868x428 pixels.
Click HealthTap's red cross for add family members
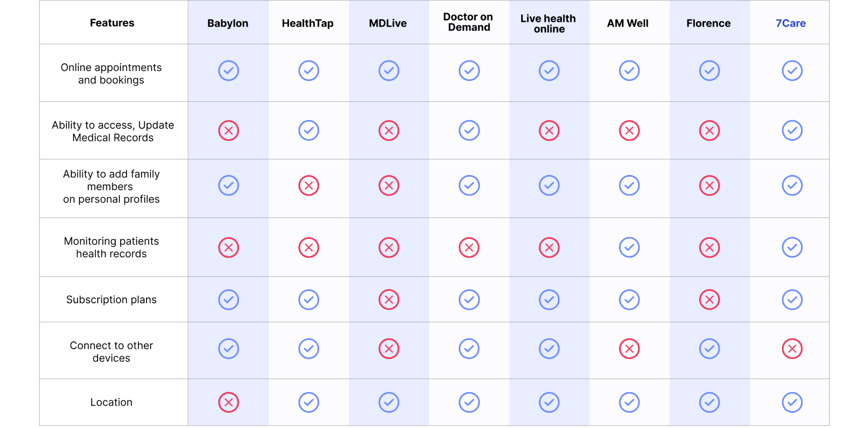tap(309, 185)
